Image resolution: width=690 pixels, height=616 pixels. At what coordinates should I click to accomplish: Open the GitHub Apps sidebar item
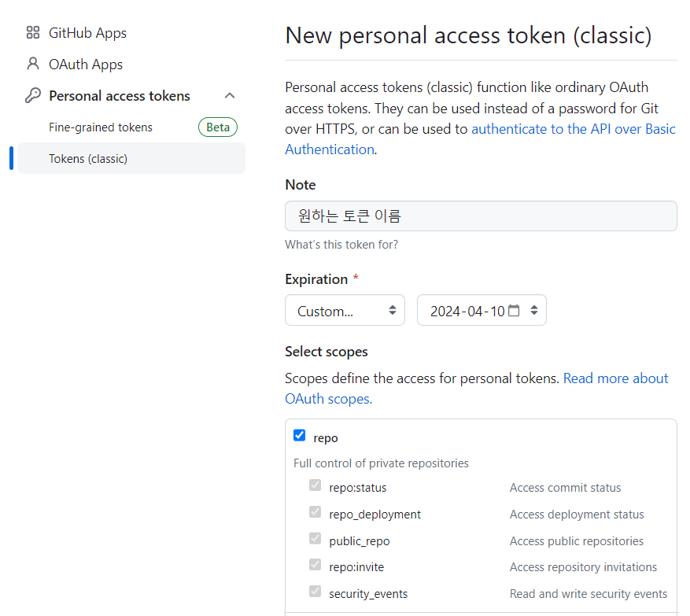pyautogui.click(x=87, y=33)
